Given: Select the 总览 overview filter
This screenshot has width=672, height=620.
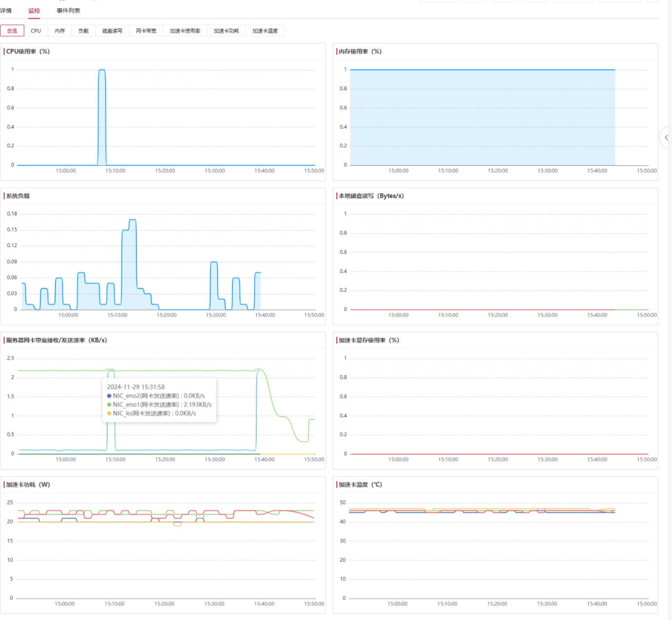Looking at the screenshot, I should point(12,31).
